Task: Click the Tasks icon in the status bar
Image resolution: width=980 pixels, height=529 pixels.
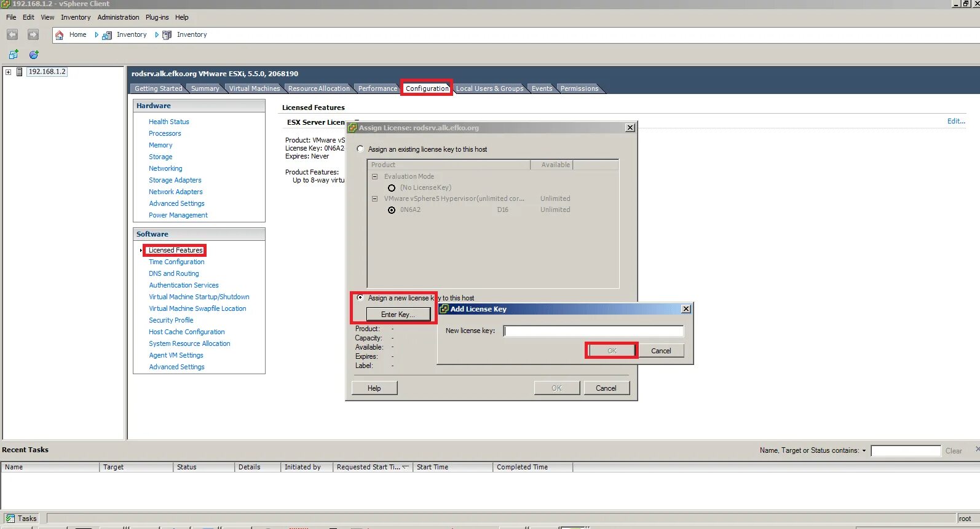Action: tap(10, 519)
